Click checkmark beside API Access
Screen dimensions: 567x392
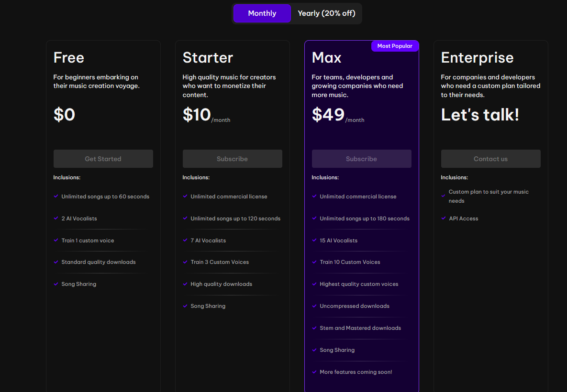[444, 218]
